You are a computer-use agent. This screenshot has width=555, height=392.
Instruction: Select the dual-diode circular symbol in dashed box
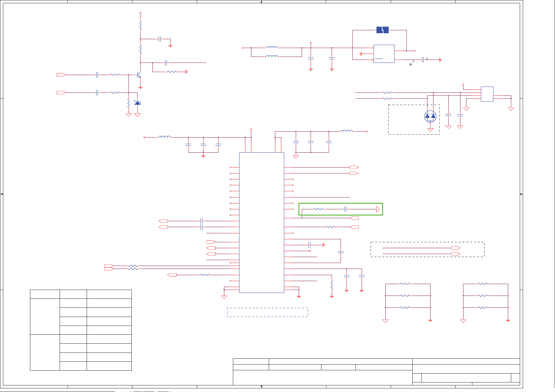click(430, 116)
